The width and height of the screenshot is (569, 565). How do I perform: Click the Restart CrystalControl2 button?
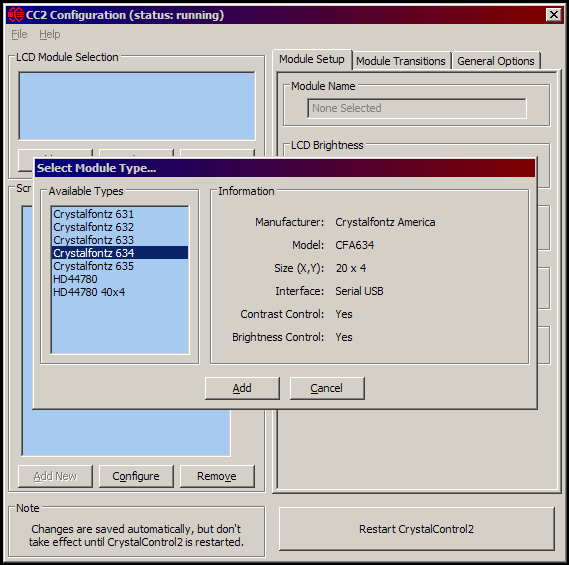417,529
